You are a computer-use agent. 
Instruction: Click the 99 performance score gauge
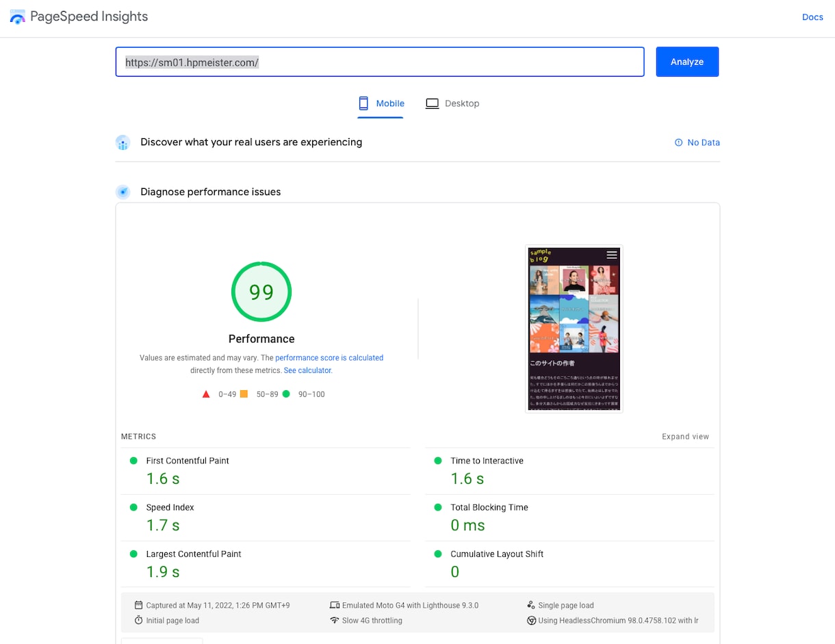pos(261,292)
